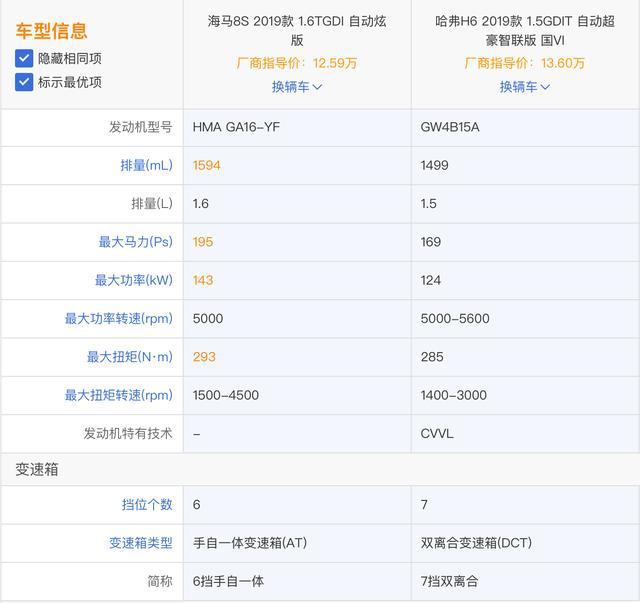640x603 pixels.
Task: Click the highlighted 195 horsepower value
Action: tap(203, 242)
